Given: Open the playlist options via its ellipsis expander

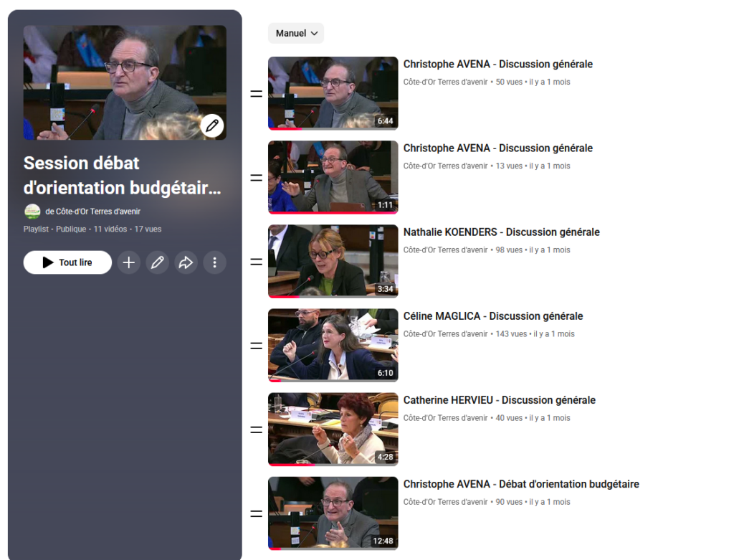Looking at the screenshot, I should (x=214, y=262).
